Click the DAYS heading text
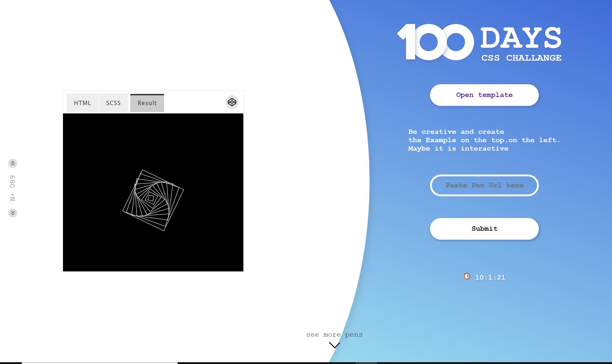This screenshot has height=364, width=612. point(521,38)
